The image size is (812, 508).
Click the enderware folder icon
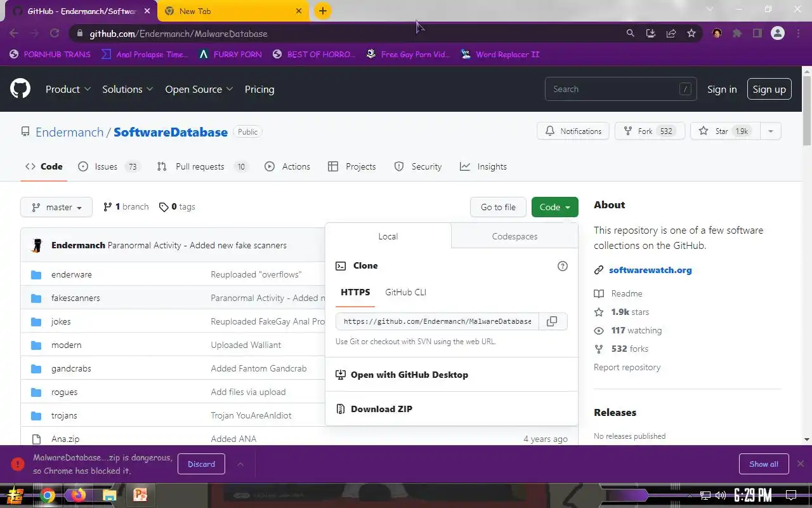click(36, 274)
